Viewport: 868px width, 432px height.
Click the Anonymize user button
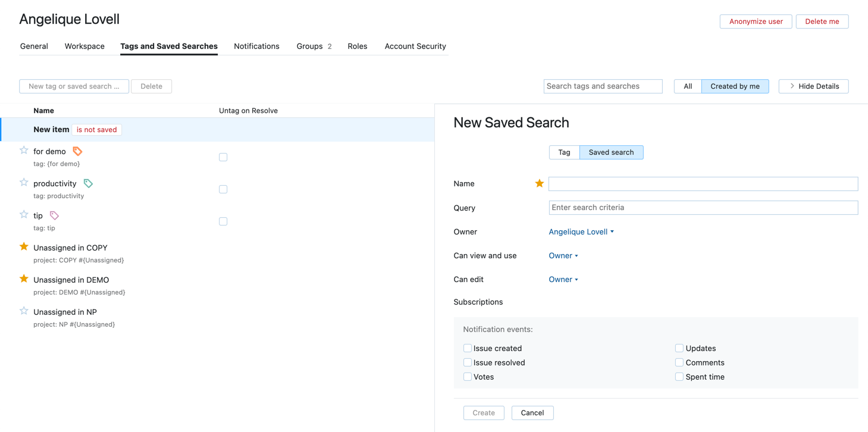(756, 21)
